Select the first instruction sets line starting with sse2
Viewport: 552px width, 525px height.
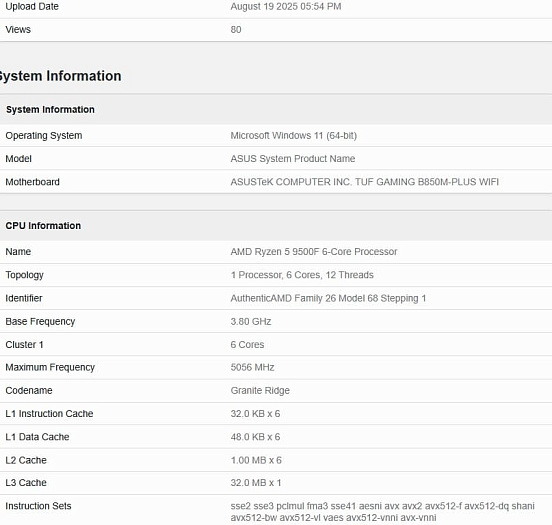click(x=383, y=506)
